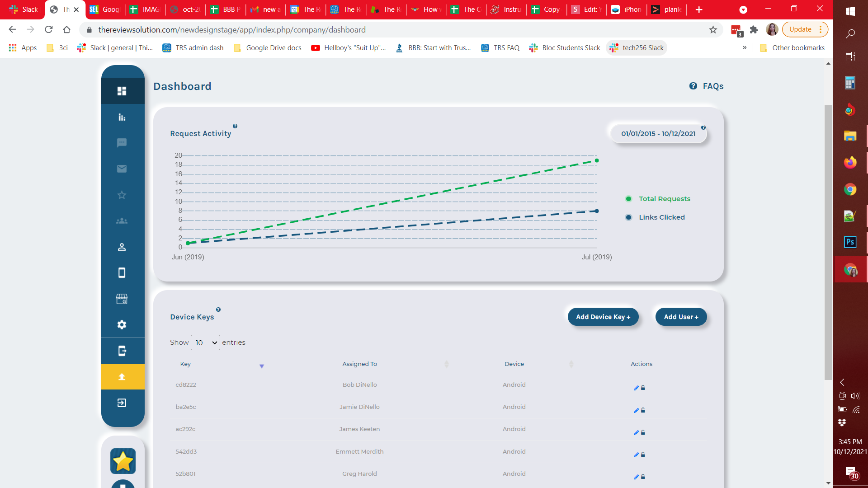Sort table by Assigned To column

point(359,364)
